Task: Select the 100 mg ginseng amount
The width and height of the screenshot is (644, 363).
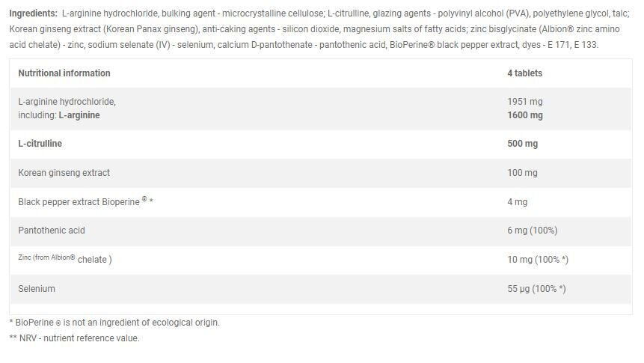Action: (522, 173)
